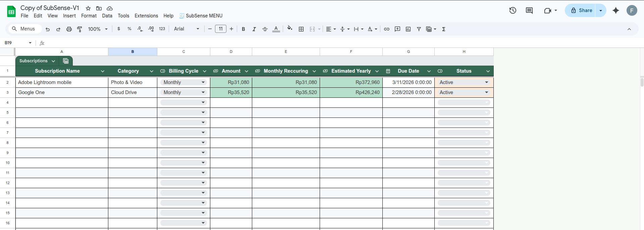Click the font size input field

click(220, 29)
